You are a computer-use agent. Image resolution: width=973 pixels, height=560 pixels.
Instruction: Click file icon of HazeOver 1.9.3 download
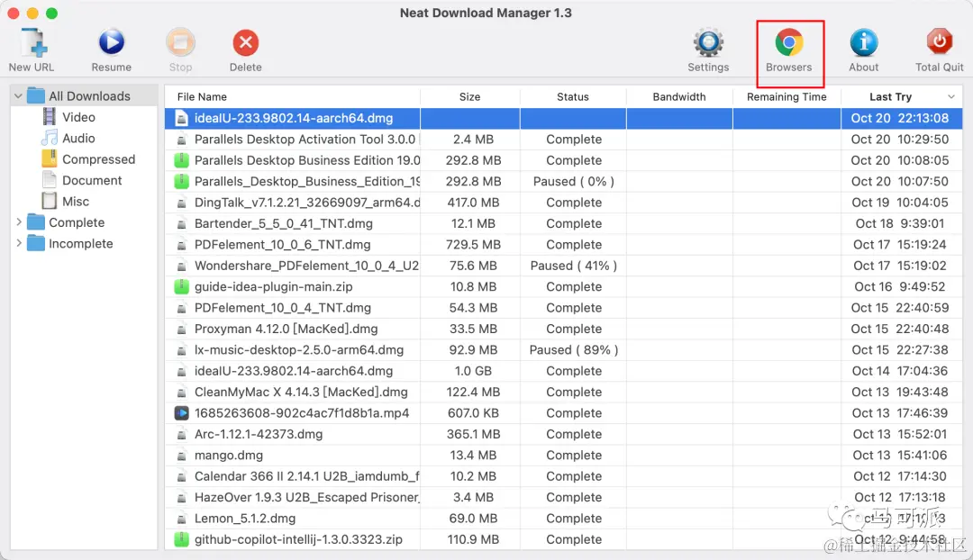tap(181, 497)
